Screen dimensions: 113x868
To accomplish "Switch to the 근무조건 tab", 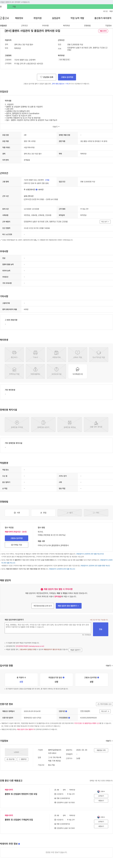I will click(x=24, y=26).
